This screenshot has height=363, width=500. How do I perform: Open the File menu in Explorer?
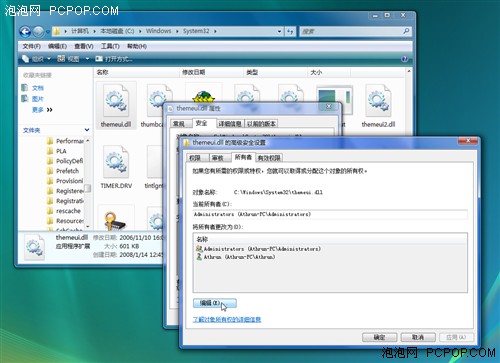coord(32,46)
